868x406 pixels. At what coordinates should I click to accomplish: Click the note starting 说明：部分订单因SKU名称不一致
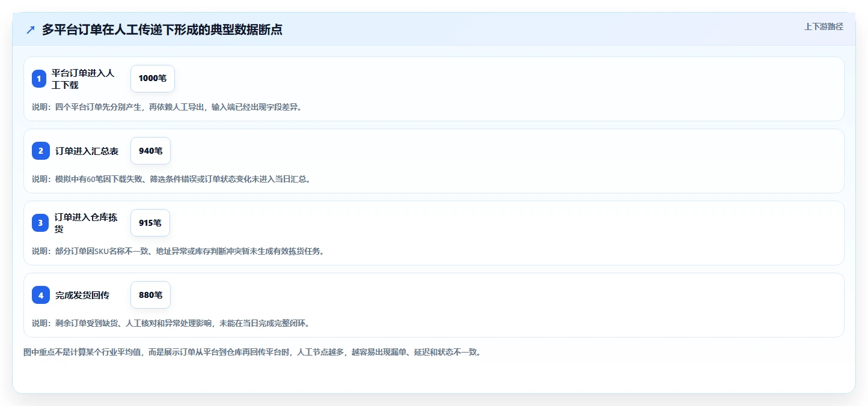tap(179, 251)
